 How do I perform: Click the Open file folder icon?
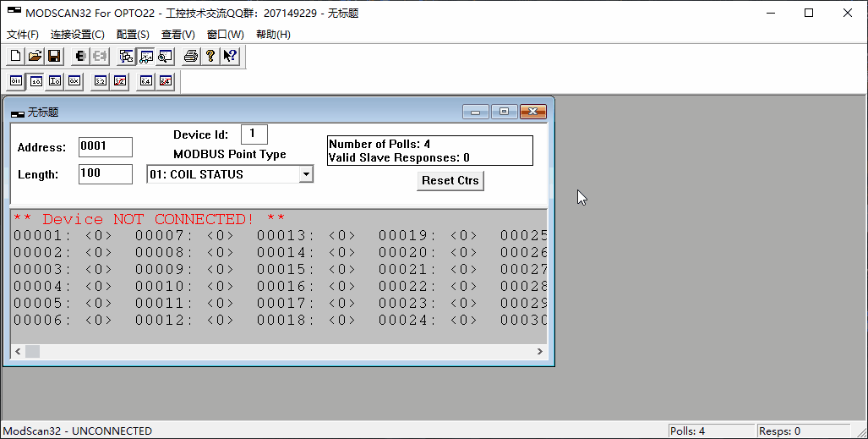[35, 57]
